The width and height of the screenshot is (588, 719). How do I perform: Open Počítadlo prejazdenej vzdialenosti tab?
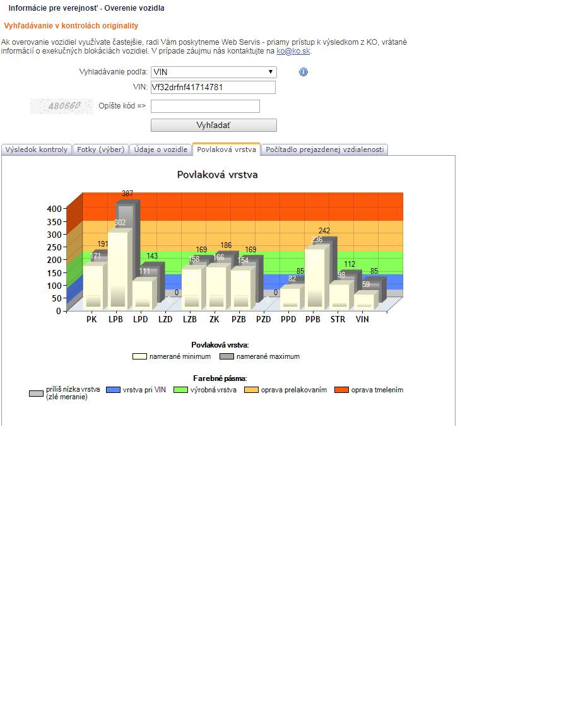pyautogui.click(x=324, y=149)
